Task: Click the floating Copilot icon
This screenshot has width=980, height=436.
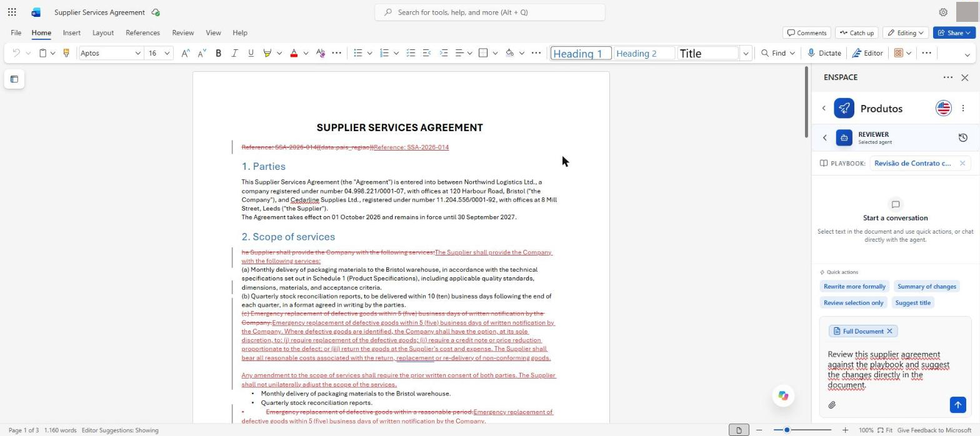Action: tap(782, 395)
